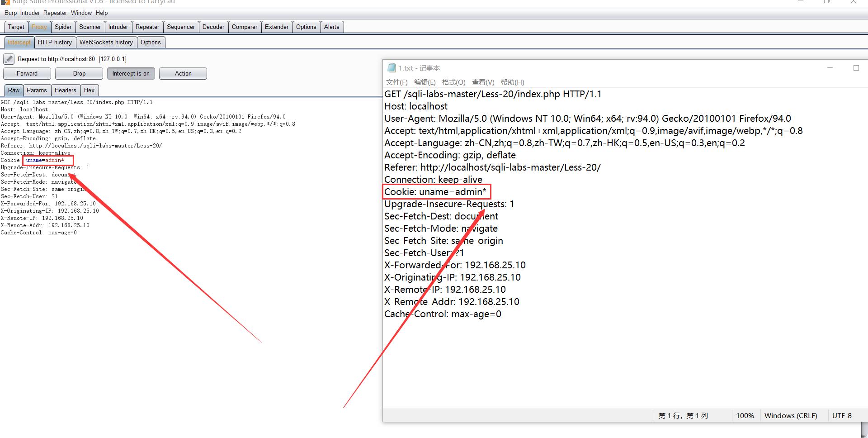The image size is (868, 438).
Task: Click the Notepad Referer line
Action: tap(492, 167)
